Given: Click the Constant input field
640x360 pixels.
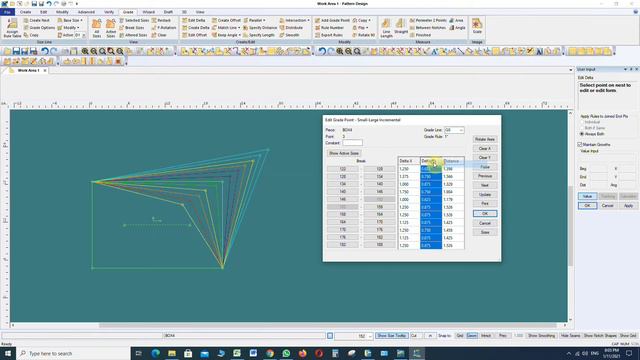Looking at the screenshot, I should point(352,143).
